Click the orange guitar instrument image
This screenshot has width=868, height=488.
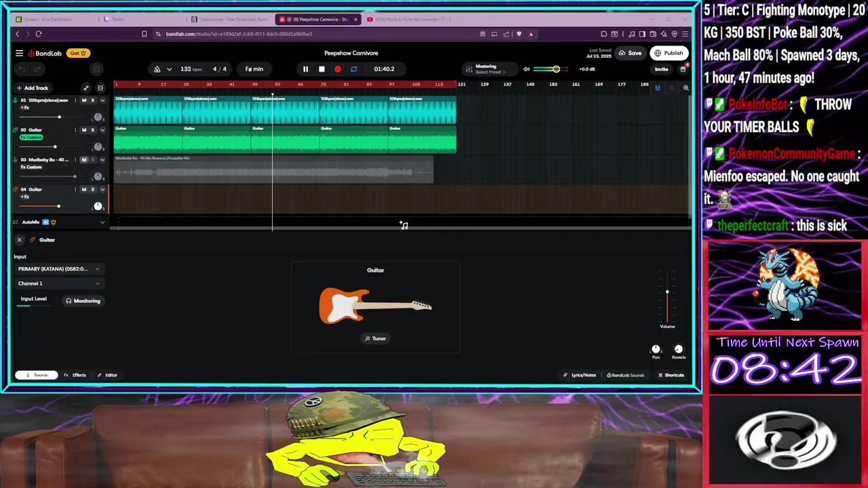pos(375,306)
